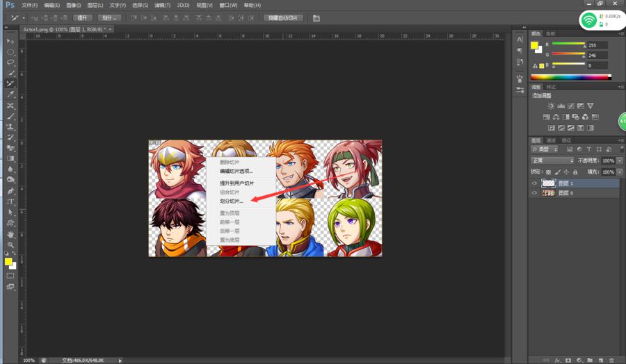
Task: Click fx layer style icon
Action: pyautogui.click(x=557, y=360)
